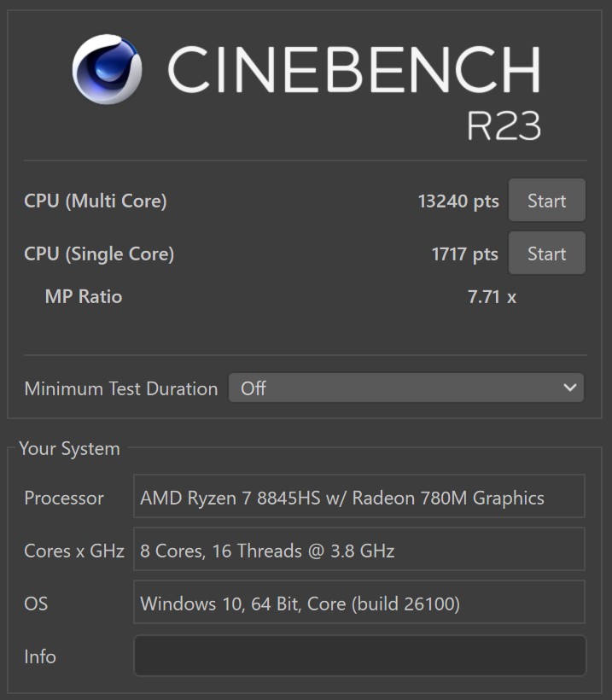Image resolution: width=612 pixels, height=700 pixels.
Task: Click the CINEBENCH title text
Action: [353, 70]
